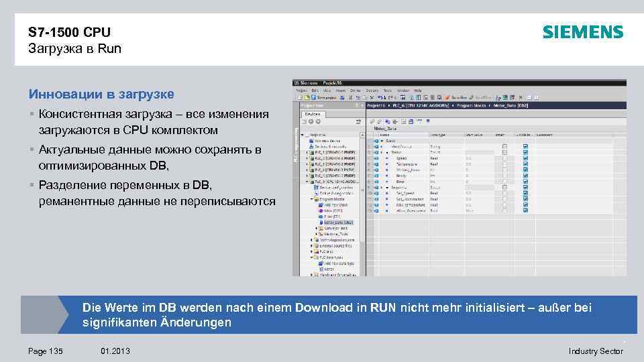Click the Main [OB1] block icon
The height and width of the screenshot is (362, 644).
tap(321, 211)
